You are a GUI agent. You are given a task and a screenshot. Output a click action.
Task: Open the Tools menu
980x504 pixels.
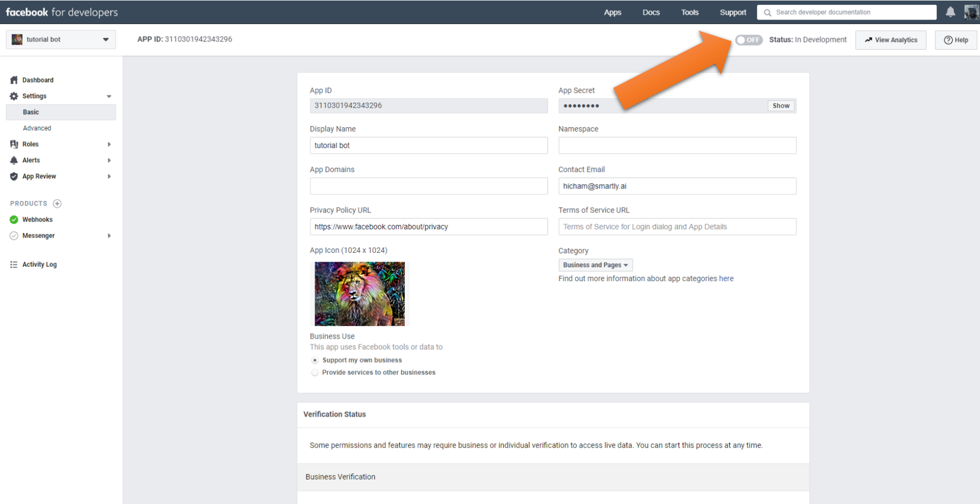[x=690, y=12]
